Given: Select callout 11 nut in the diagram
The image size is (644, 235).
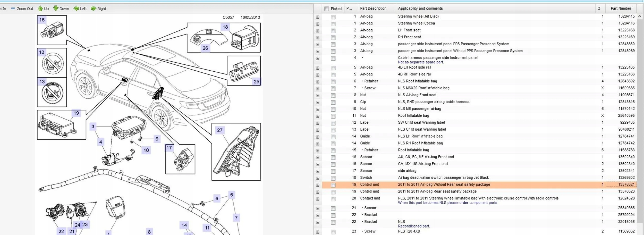Looking at the screenshot, I should tap(207, 228).
